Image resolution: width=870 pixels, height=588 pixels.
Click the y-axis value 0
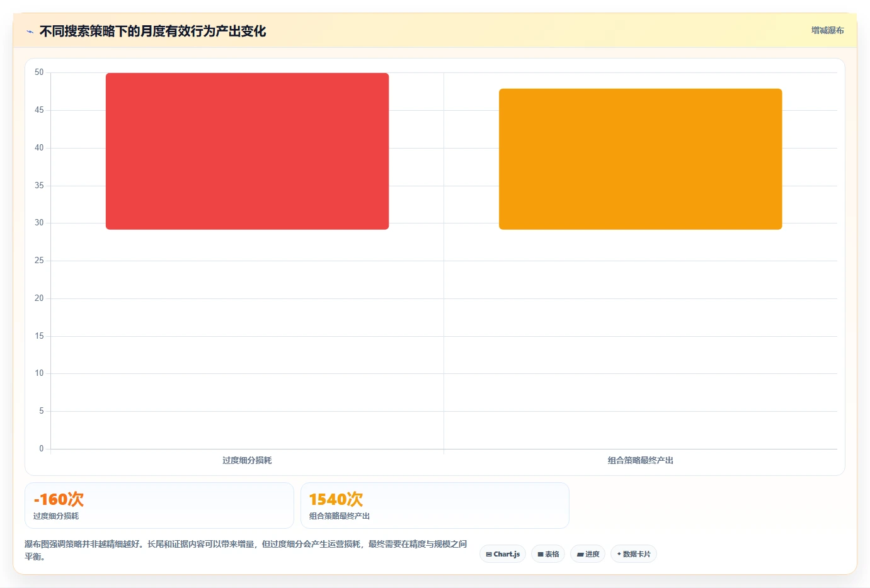pos(42,448)
